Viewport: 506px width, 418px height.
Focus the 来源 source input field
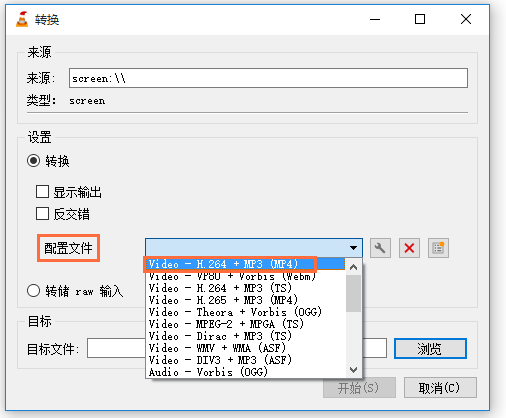(268, 78)
